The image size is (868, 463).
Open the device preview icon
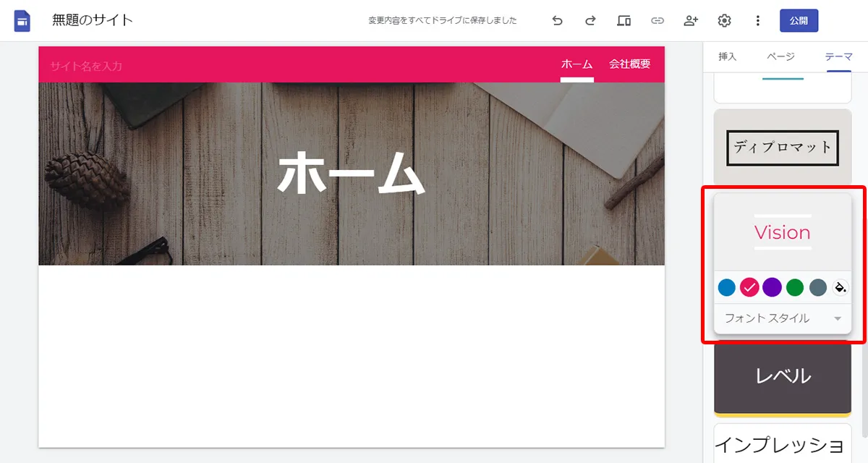tap(624, 20)
